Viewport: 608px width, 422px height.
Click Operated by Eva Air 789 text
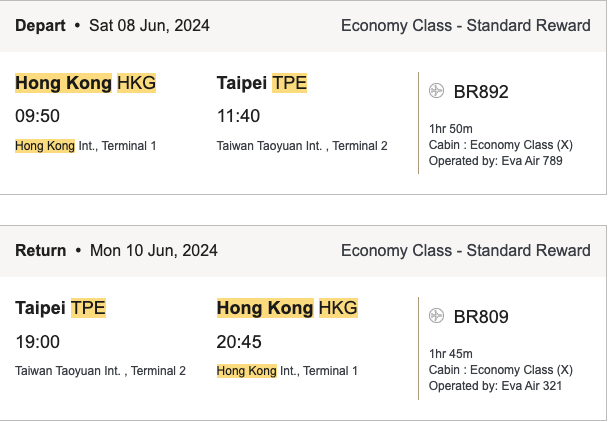(488, 159)
